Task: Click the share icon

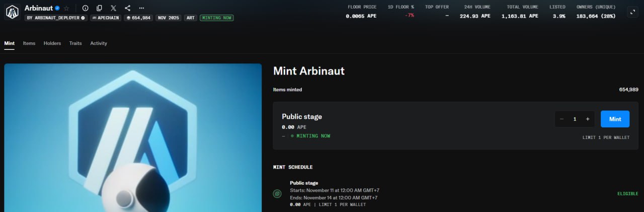Action: click(x=127, y=8)
